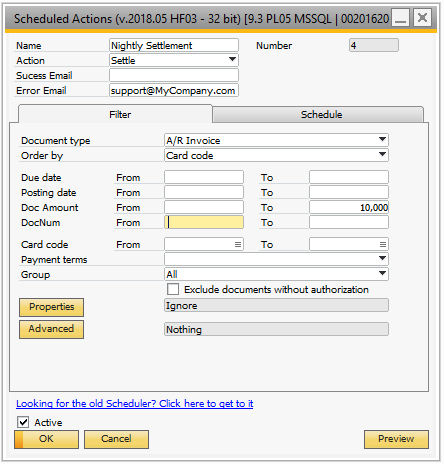The height and width of the screenshot is (464, 444).
Task: Click the Preview button
Action: click(396, 439)
